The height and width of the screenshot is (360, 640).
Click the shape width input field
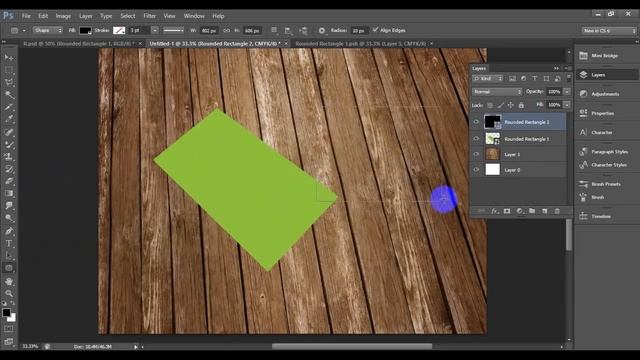[209, 31]
